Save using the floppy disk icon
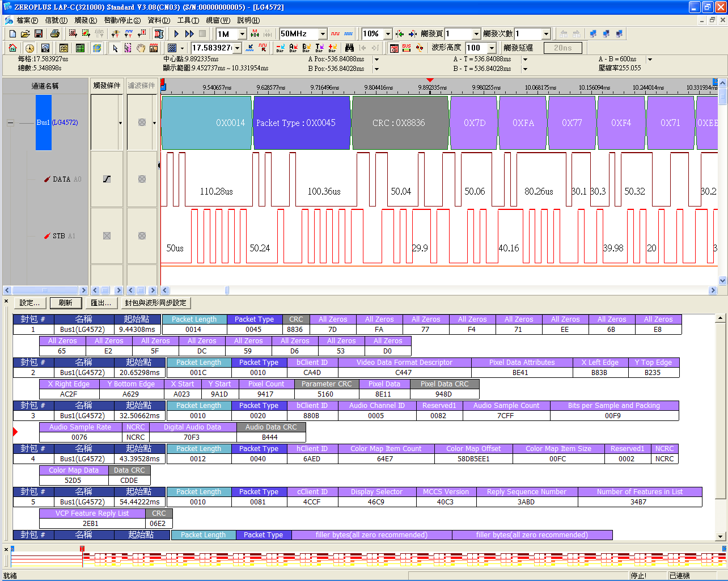728x581 pixels. tap(39, 34)
